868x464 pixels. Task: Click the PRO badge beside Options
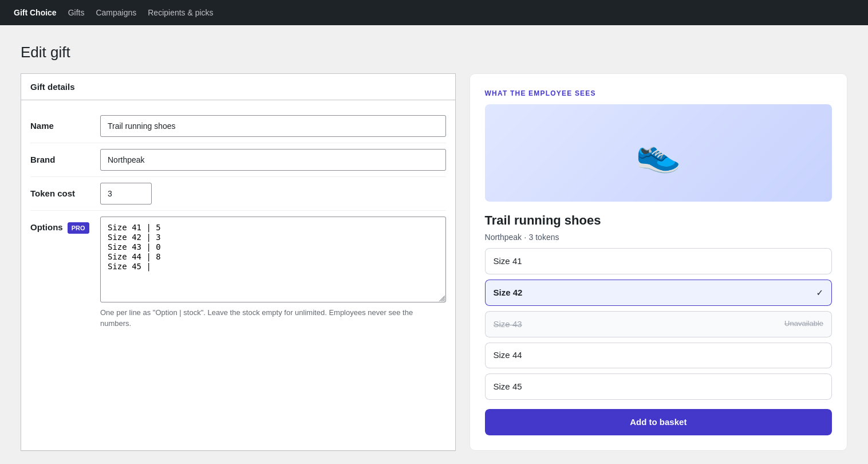[x=78, y=228]
